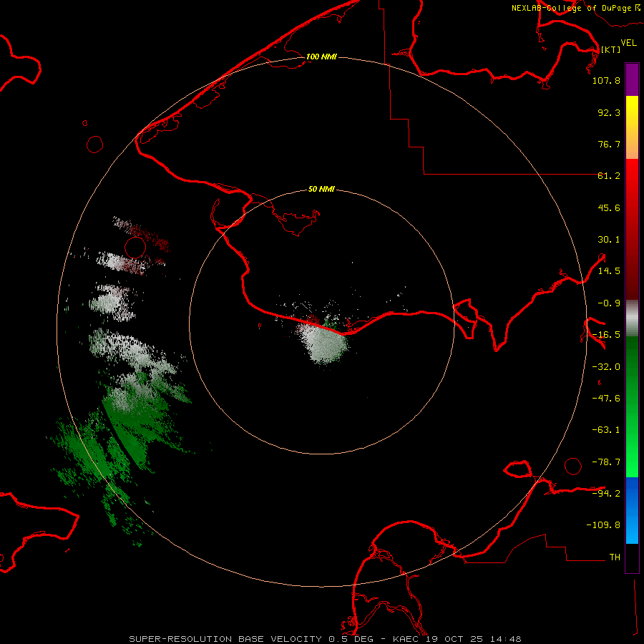644x644 pixels.
Task: Click the NEXLAB-College of DuPage watermark text
Action: [575, 8]
